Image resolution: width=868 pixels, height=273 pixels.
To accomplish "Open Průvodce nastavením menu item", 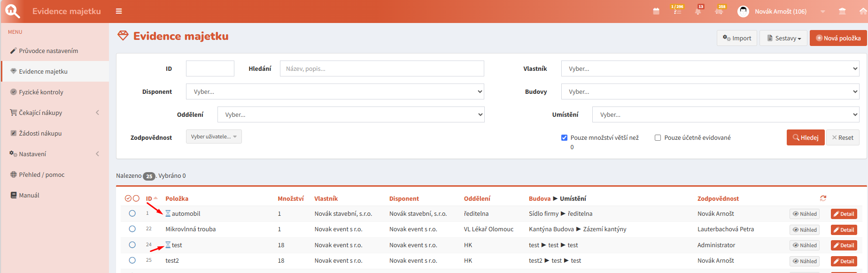I will pyautogui.click(x=55, y=51).
